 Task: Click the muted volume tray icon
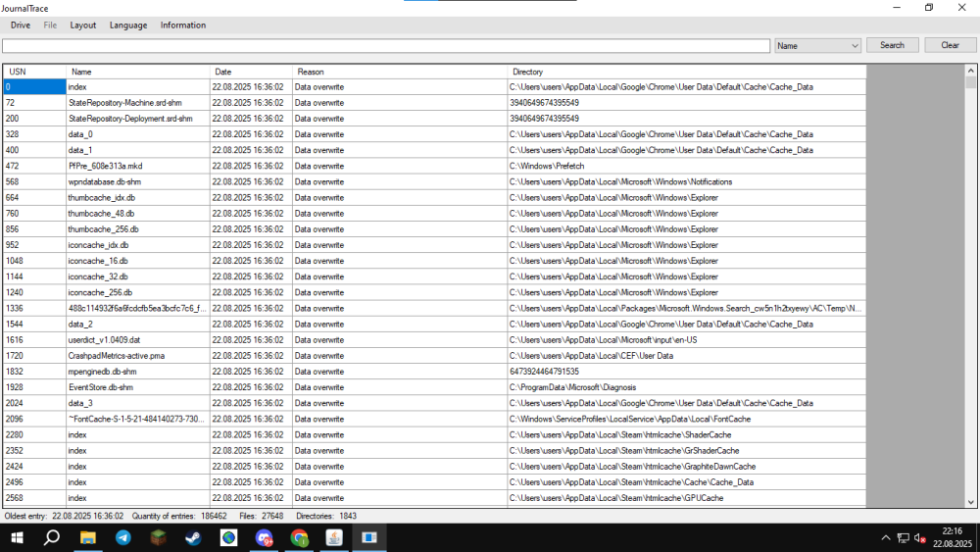[919, 537]
